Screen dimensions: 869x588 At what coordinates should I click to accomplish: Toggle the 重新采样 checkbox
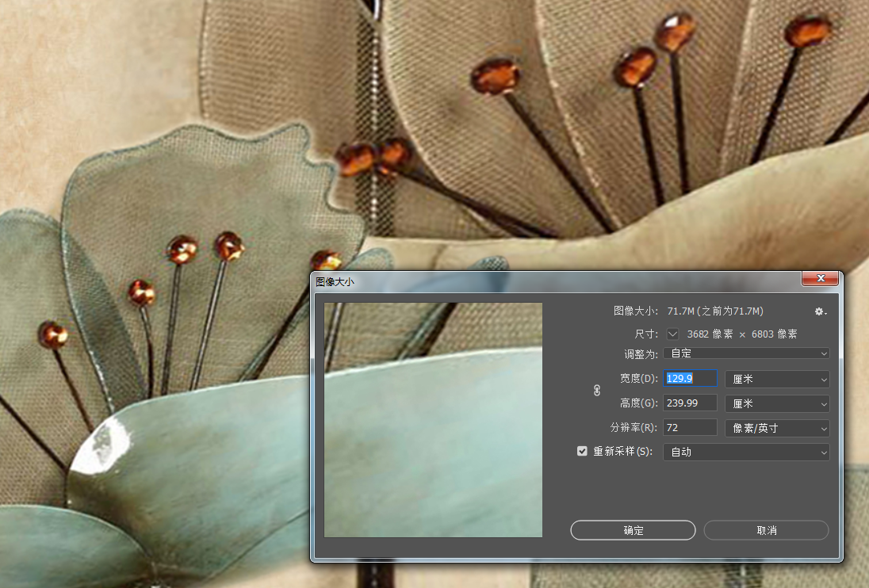coord(582,451)
